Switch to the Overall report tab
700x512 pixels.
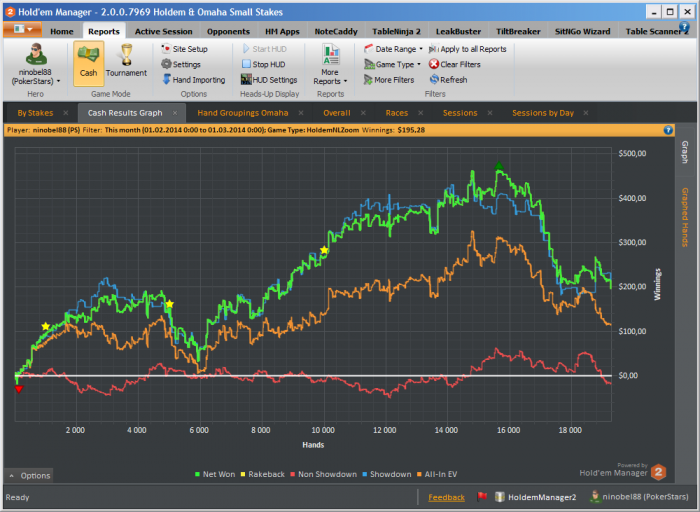pyautogui.click(x=337, y=113)
